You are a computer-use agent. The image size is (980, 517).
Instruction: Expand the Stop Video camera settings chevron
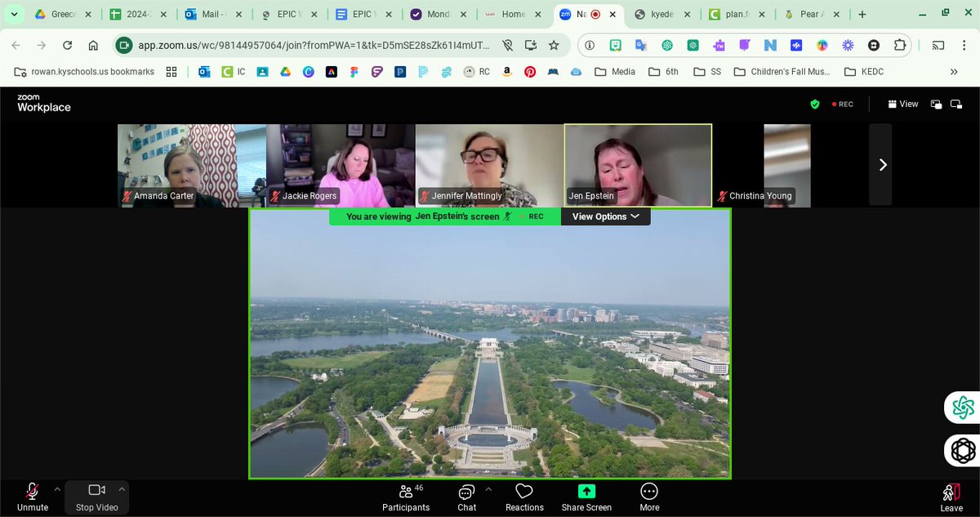pos(121,488)
